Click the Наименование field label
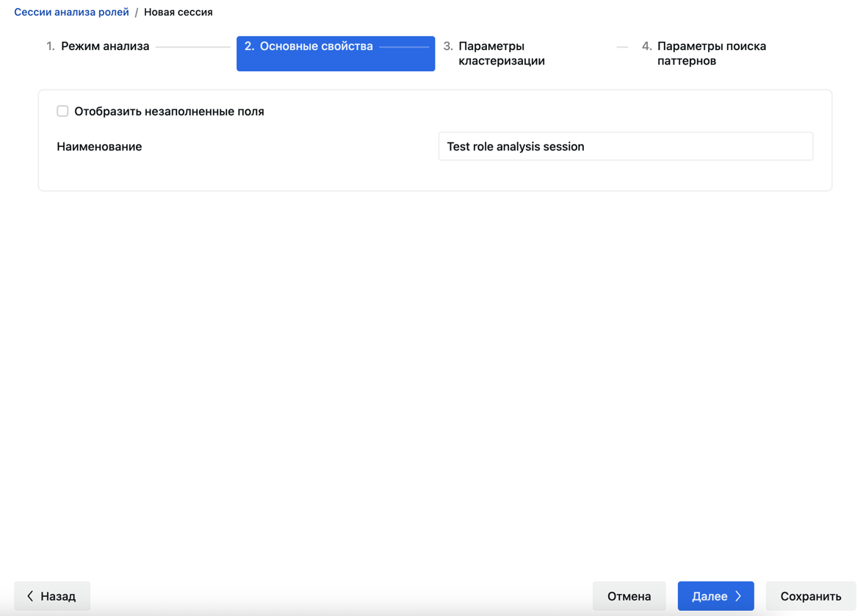866x616 pixels. (99, 147)
